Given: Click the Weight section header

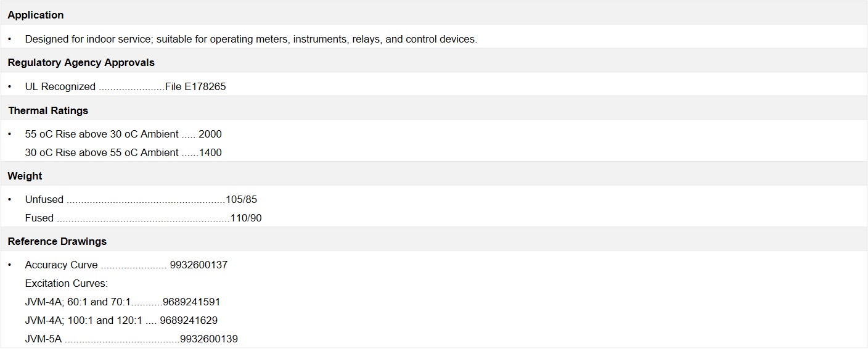Looking at the screenshot, I should pyautogui.click(x=25, y=176).
